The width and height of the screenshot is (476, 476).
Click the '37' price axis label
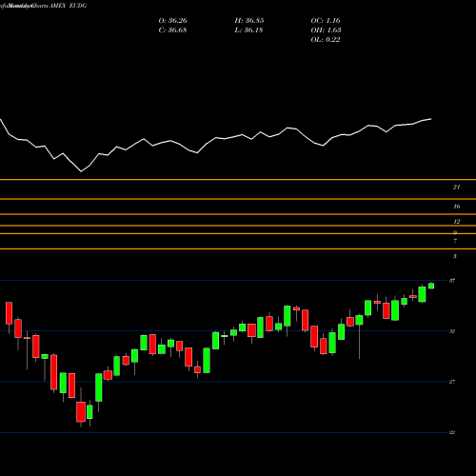click(x=452, y=281)
